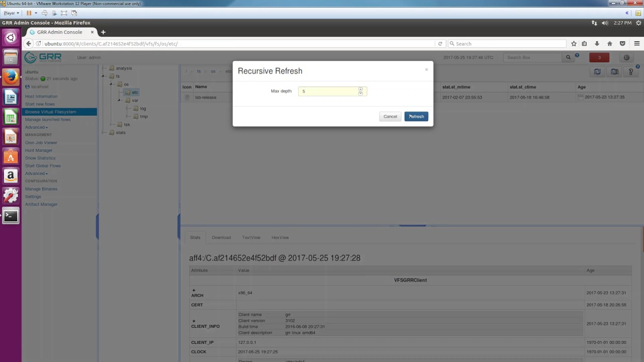
Task: Collapse the var tree node
Action: [x=120, y=101]
